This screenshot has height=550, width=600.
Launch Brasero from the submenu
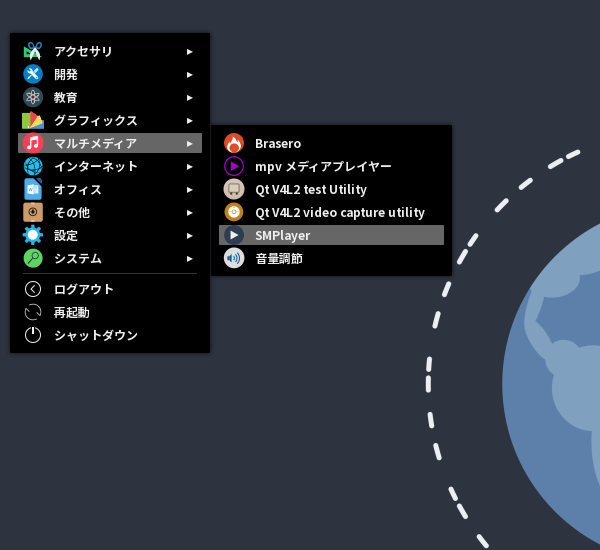click(x=331, y=143)
